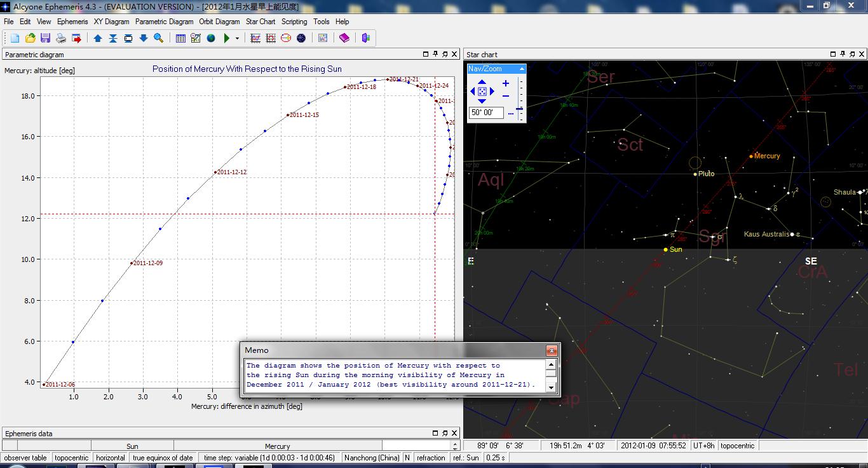Open the XY diagram chart icon
The width and height of the screenshot is (868, 468).
[x=255, y=38]
